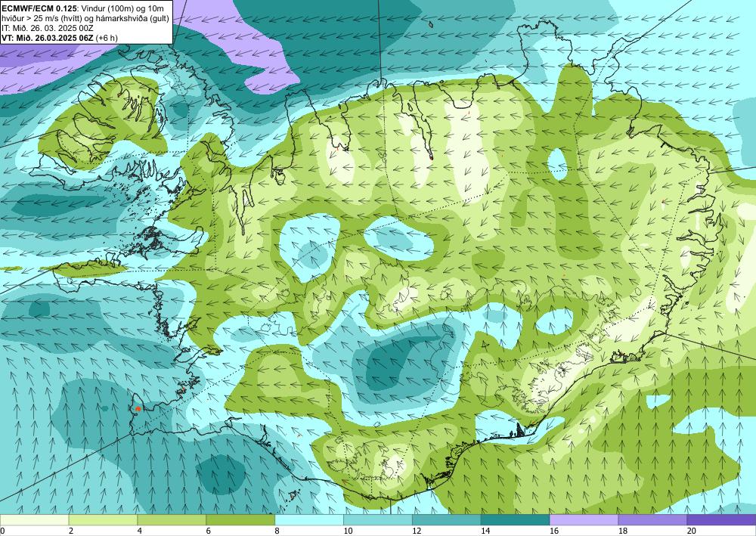Click the pale yellow 0–2 m/s legend swatch

(34, 520)
